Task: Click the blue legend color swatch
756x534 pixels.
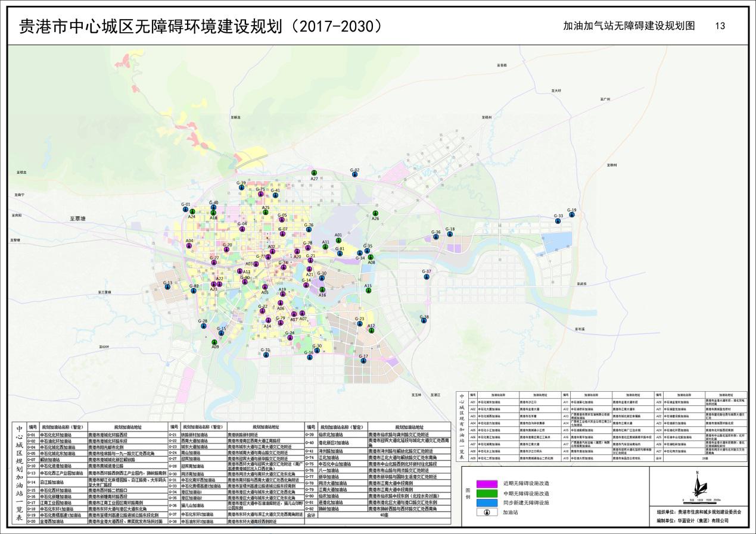Action: (487, 502)
